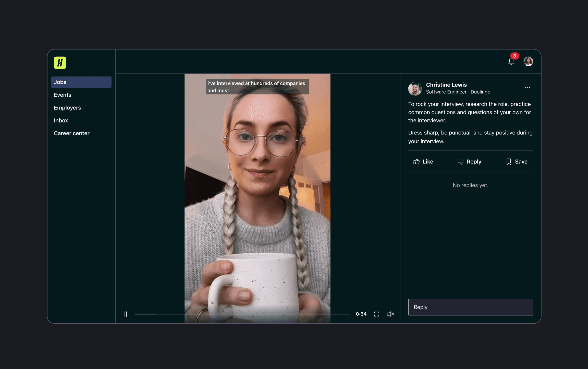This screenshot has height=369, width=588.
Task: Open the notifications bell
Action: [511, 62]
